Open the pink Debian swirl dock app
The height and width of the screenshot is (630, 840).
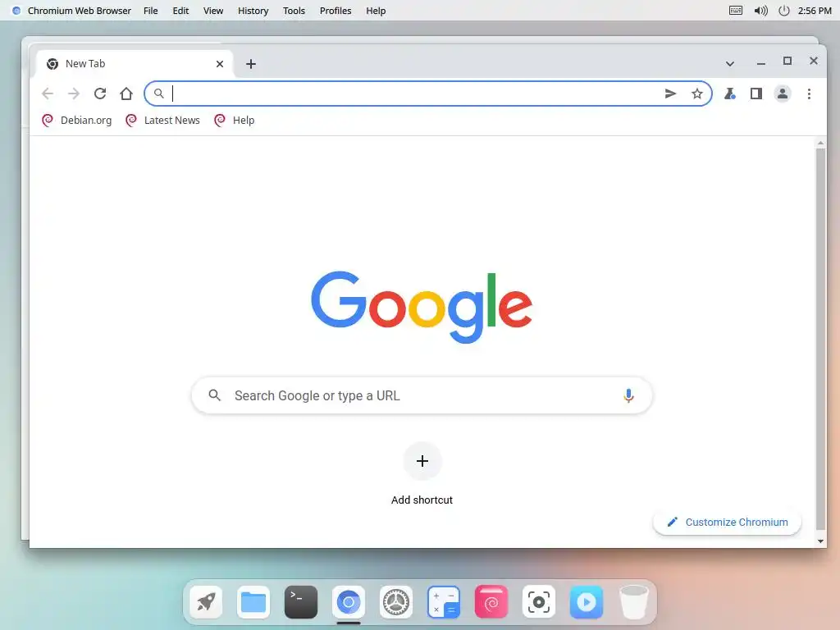click(491, 602)
